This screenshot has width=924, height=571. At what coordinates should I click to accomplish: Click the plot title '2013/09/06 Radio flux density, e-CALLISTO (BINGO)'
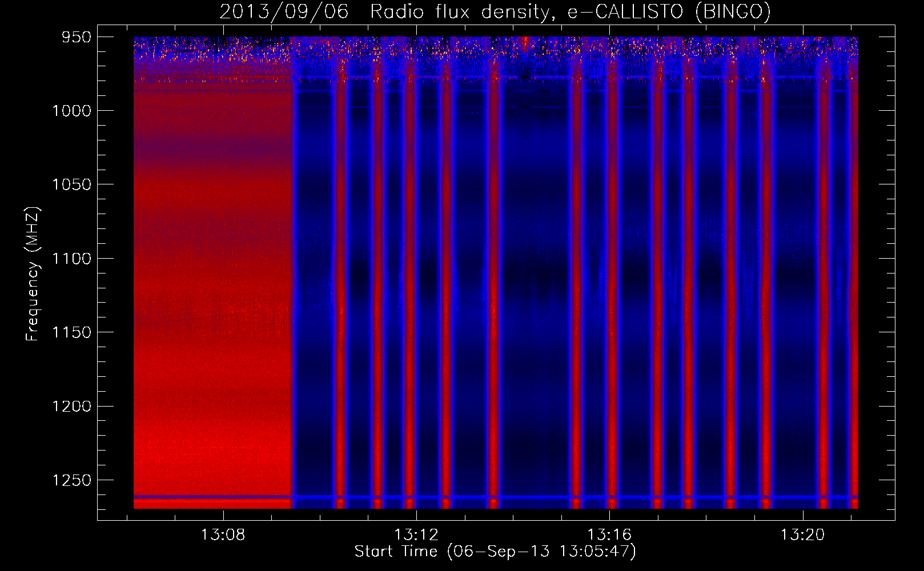point(495,11)
